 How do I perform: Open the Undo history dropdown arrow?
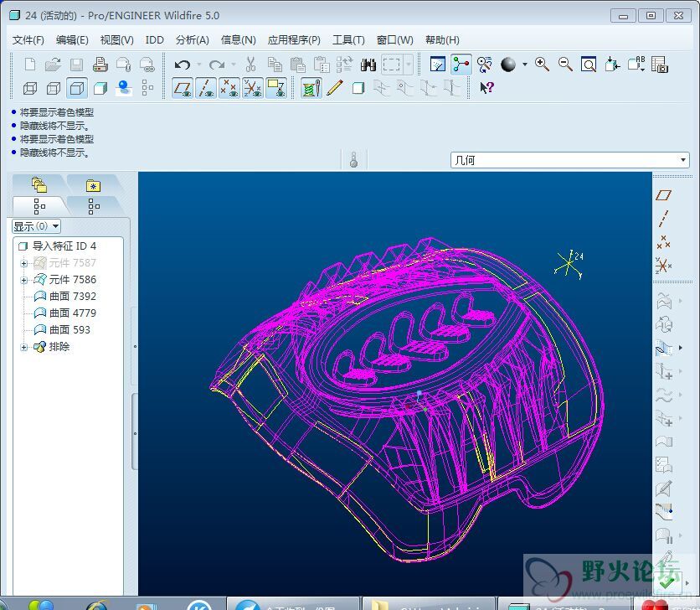point(198,65)
